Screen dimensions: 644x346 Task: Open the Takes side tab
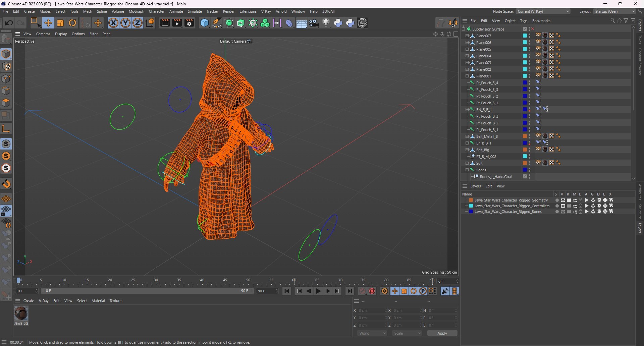click(640, 39)
